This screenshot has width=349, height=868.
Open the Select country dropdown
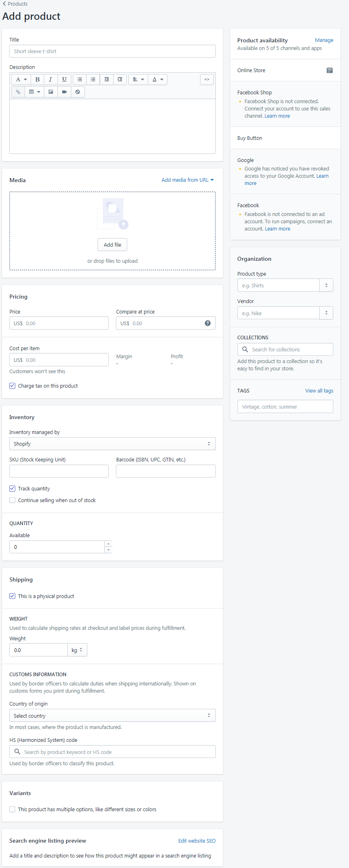pyautogui.click(x=112, y=715)
